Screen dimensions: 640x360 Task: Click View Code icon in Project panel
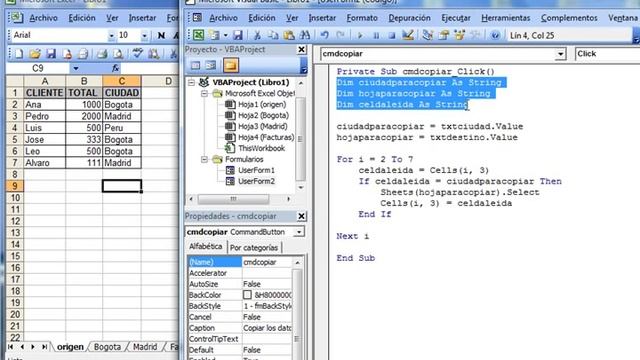coord(196,65)
